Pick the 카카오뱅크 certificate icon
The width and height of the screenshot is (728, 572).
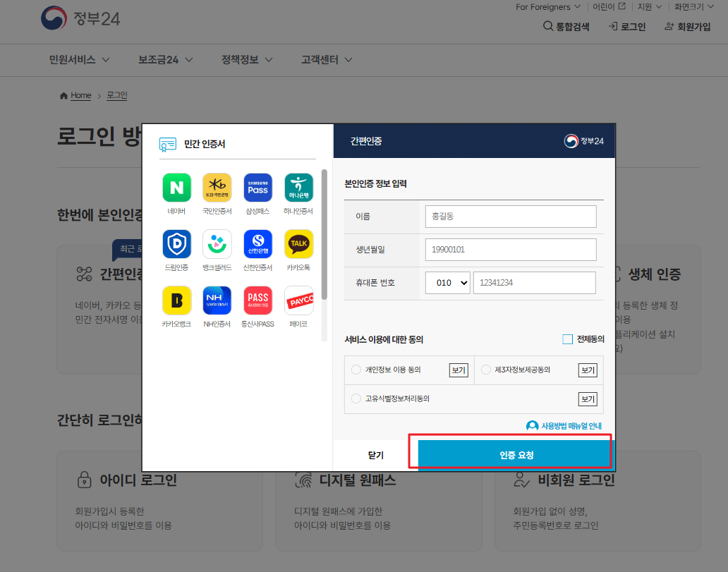click(x=176, y=300)
